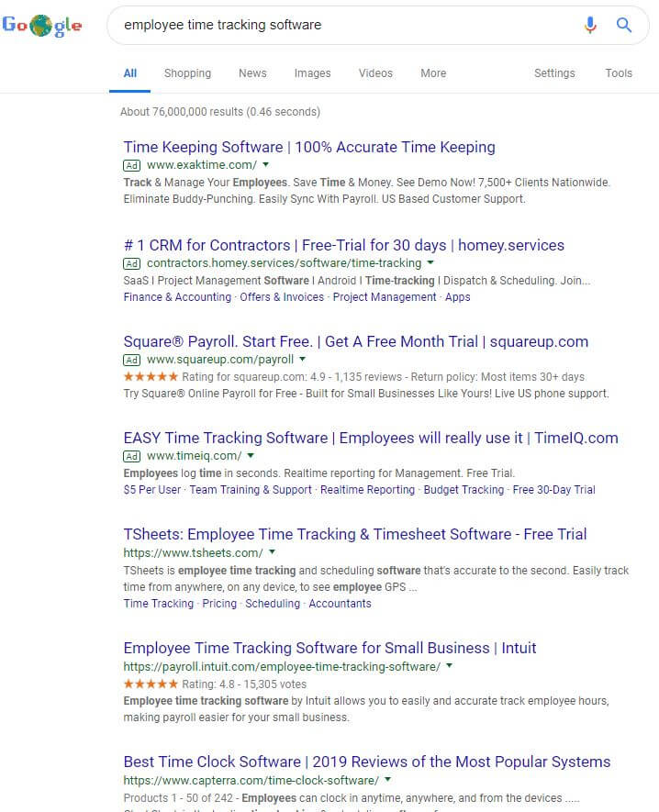The width and height of the screenshot is (659, 812).
Task: Click the Google logo
Action: click(42, 26)
